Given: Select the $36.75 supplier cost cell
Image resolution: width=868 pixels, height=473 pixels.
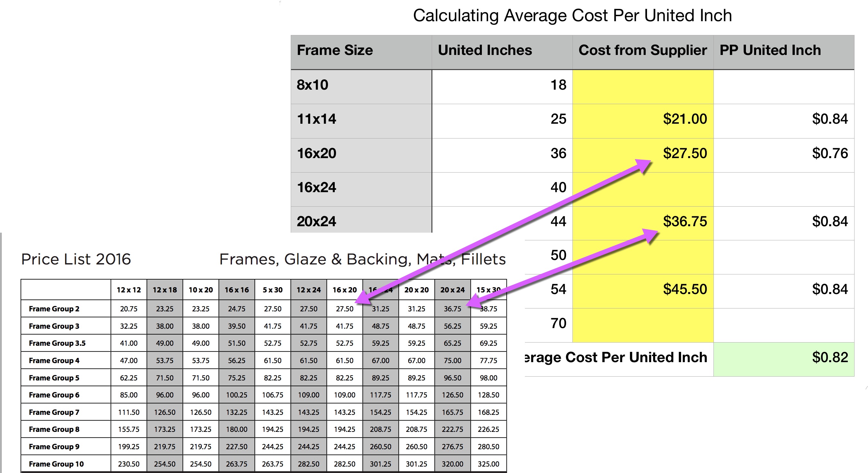Looking at the screenshot, I should pyautogui.click(x=684, y=222).
